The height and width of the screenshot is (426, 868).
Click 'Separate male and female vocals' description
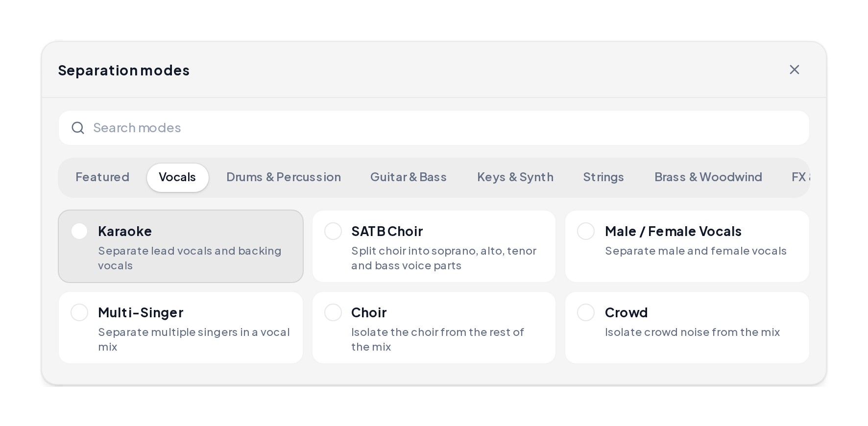pyautogui.click(x=696, y=251)
